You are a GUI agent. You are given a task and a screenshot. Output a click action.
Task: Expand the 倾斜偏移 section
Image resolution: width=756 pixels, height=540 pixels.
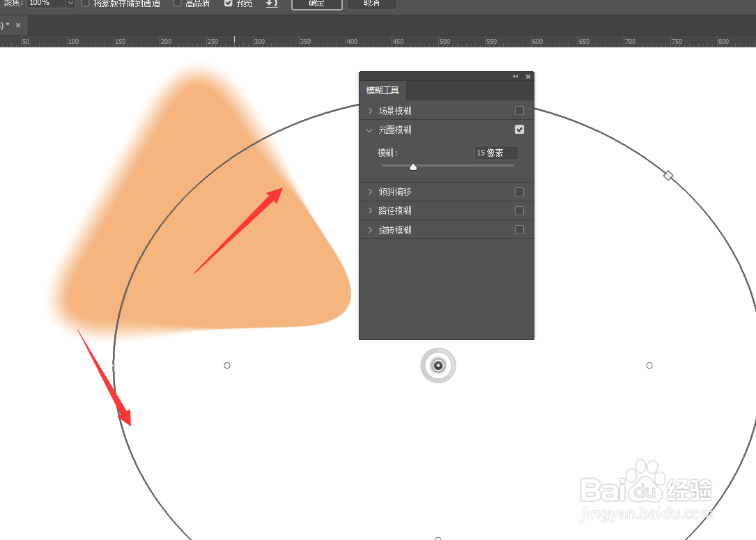tap(370, 192)
